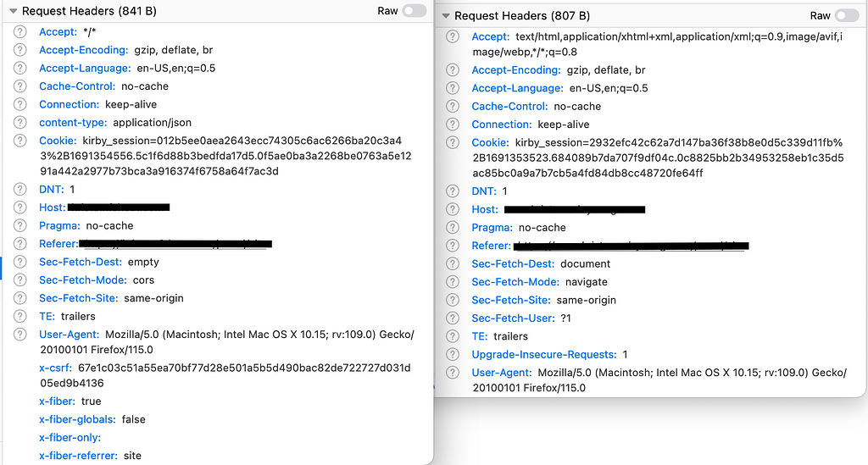This screenshot has height=465, width=868.
Task: Toggle Raw switch in left headers panel
Action: pos(414,11)
